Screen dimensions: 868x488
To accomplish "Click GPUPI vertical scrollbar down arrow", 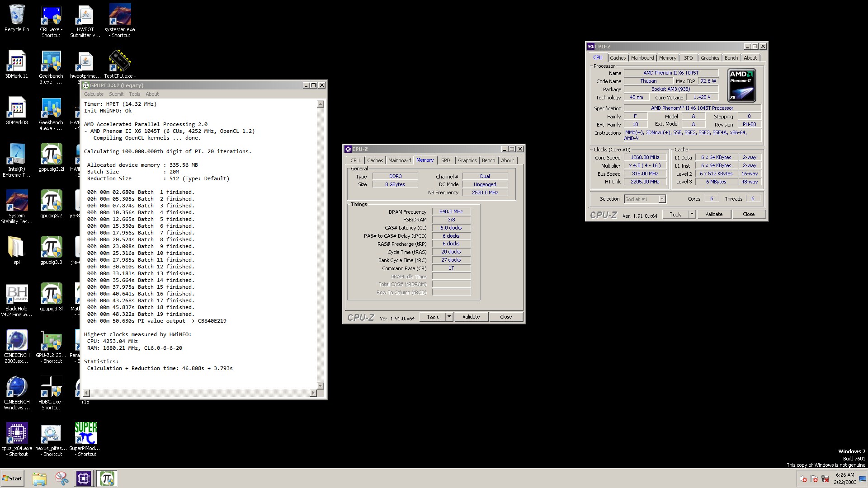I will 321,385.
